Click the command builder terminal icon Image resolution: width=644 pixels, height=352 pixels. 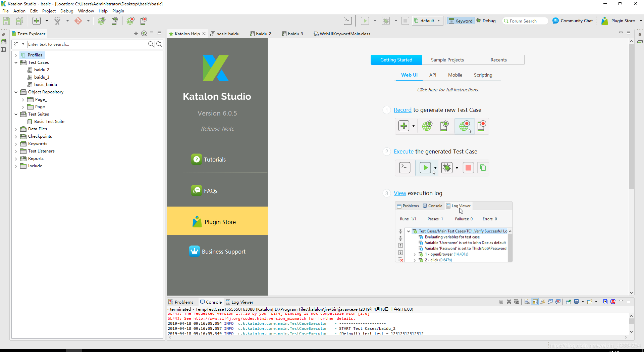click(348, 21)
